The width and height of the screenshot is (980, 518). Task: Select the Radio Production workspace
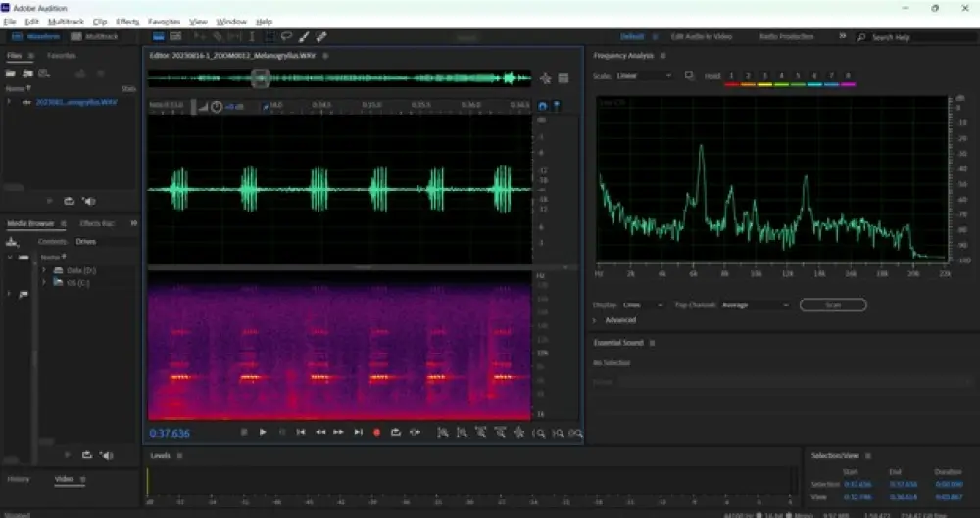click(x=787, y=37)
